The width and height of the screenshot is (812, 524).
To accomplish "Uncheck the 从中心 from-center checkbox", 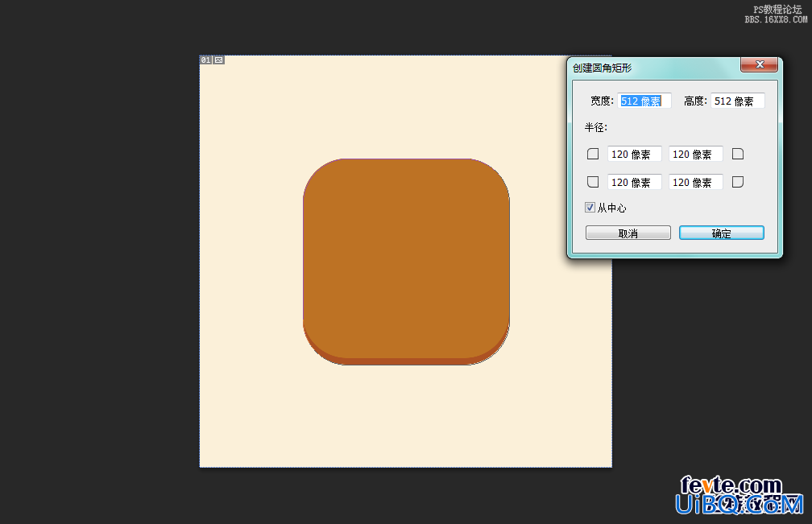I will [x=590, y=208].
